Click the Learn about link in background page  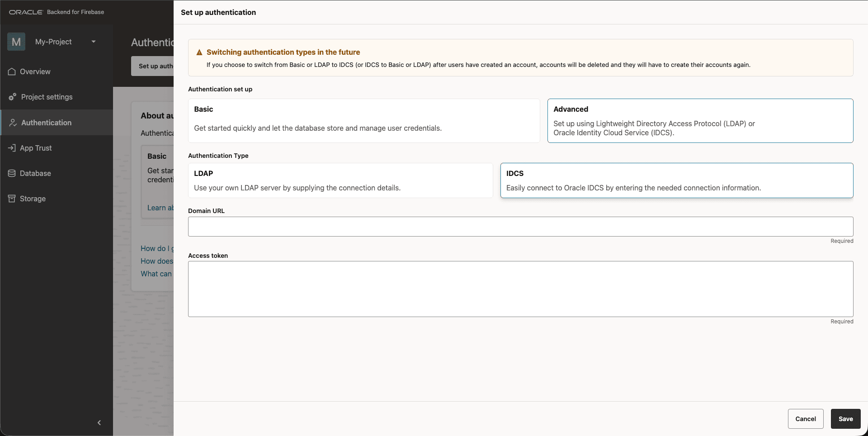point(160,208)
